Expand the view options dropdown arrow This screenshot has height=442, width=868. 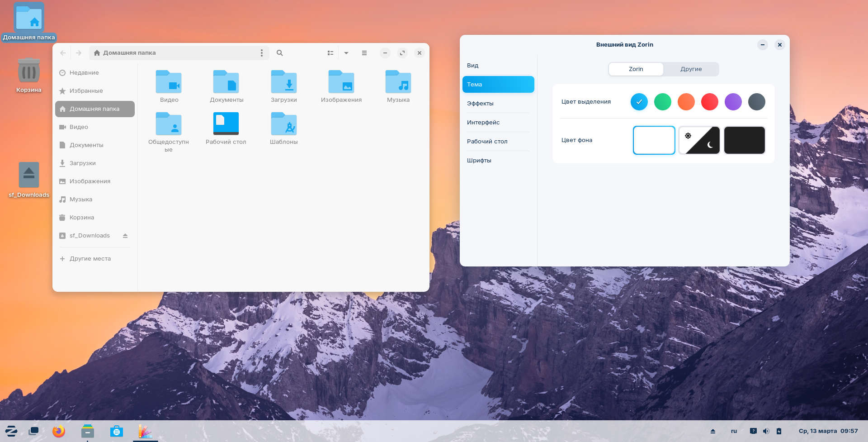click(346, 53)
